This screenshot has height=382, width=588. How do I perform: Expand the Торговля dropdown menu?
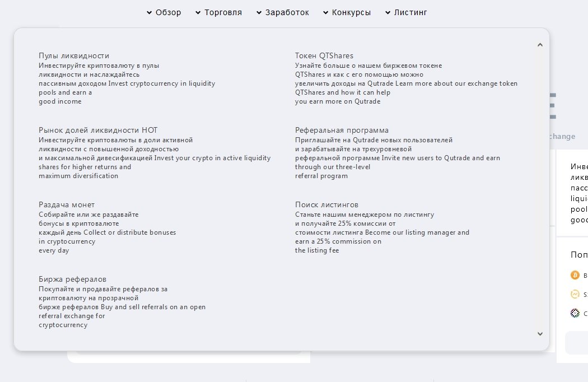pos(219,12)
